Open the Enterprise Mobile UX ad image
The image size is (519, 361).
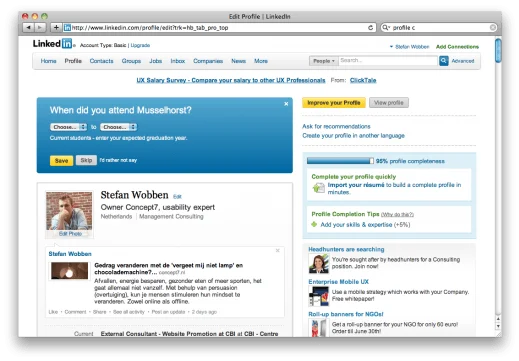click(319, 296)
